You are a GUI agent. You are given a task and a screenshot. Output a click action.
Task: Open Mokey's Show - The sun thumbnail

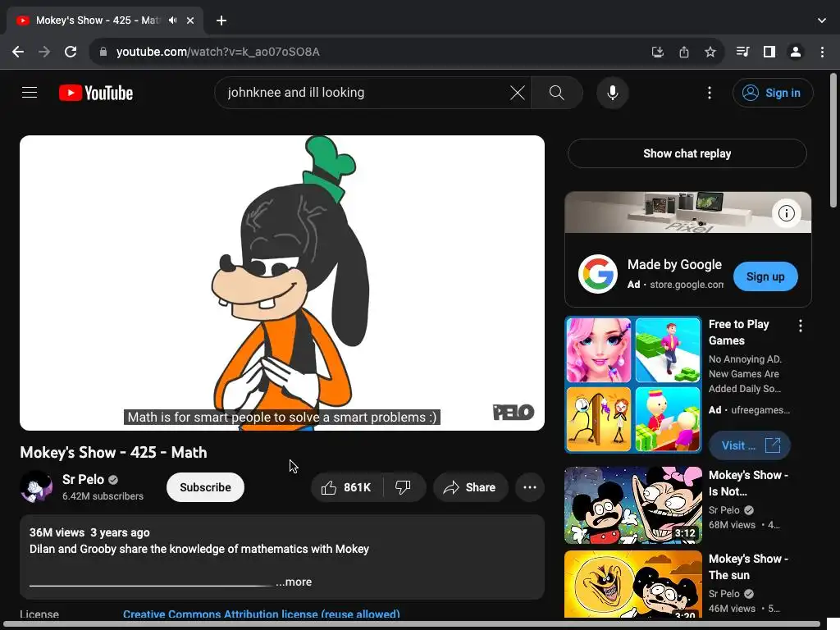632,584
